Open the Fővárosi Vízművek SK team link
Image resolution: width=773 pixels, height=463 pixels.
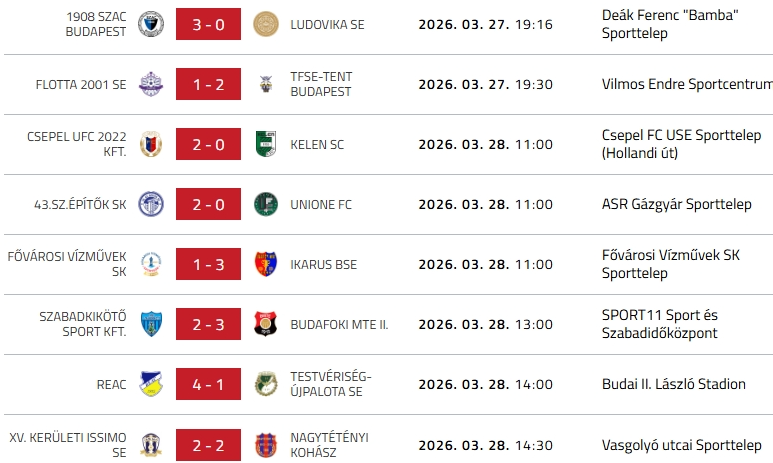point(66,265)
